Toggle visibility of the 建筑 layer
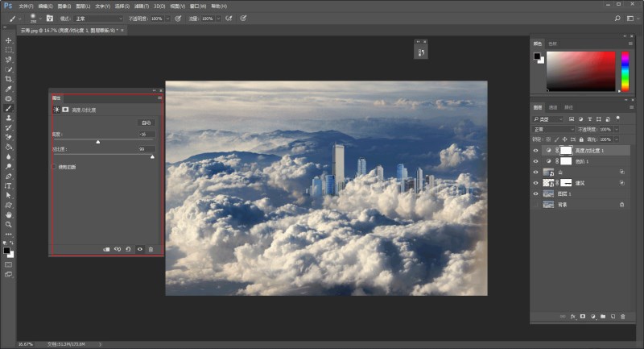Image resolution: width=644 pixels, height=349 pixels. coord(536,183)
